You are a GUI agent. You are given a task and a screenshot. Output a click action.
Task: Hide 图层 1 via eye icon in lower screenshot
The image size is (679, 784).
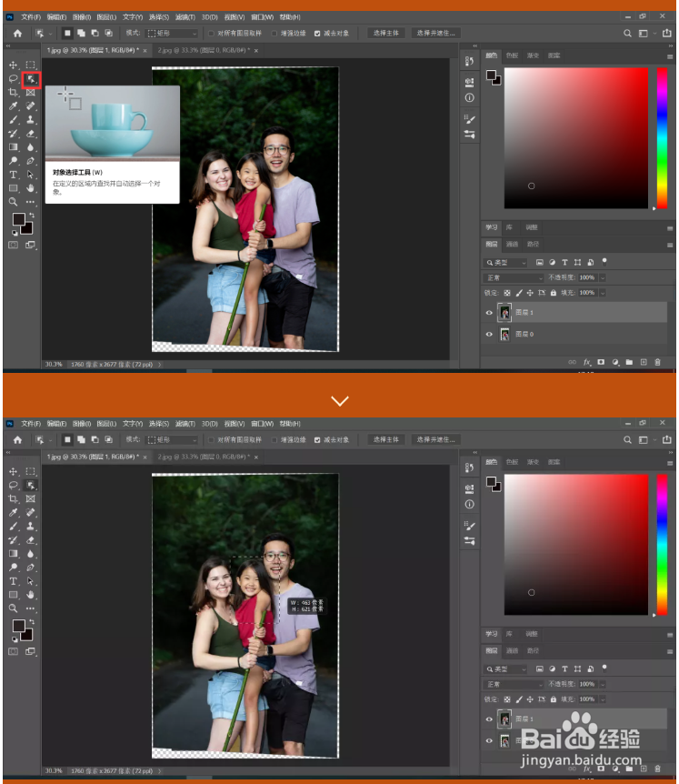(x=489, y=719)
